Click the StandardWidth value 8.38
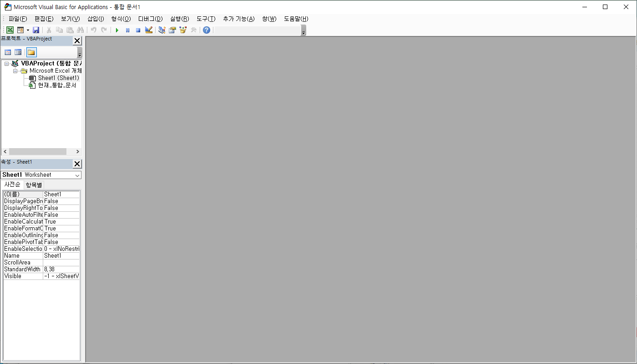Screen dimensions: 637x364 [x=61, y=269]
